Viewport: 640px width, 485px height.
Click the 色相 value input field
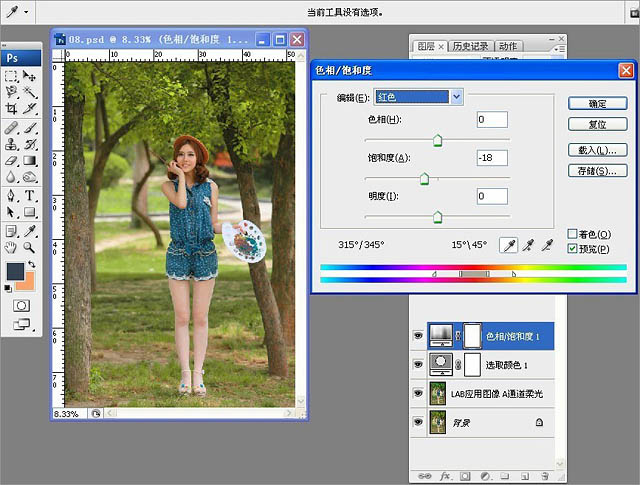(492, 120)
